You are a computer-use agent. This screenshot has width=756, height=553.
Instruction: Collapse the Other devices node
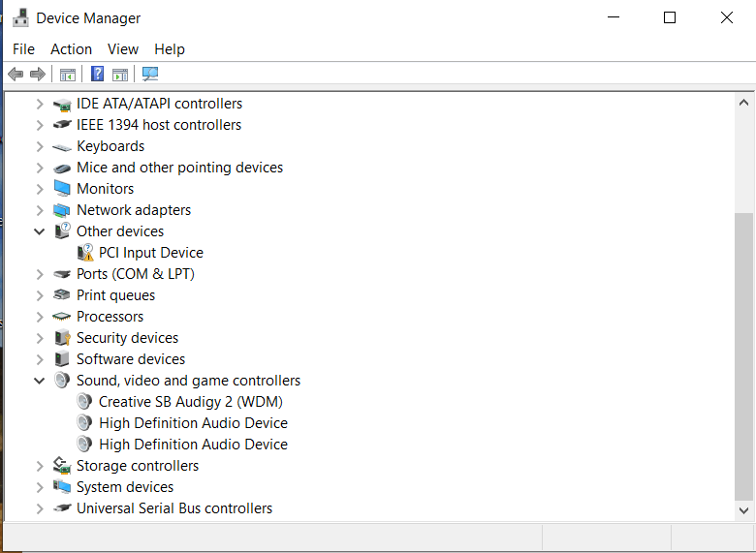[40, 231]
